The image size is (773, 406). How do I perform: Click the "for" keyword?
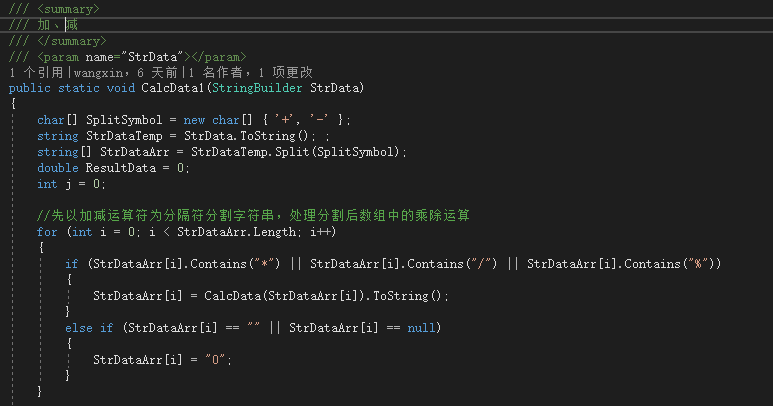47,231
